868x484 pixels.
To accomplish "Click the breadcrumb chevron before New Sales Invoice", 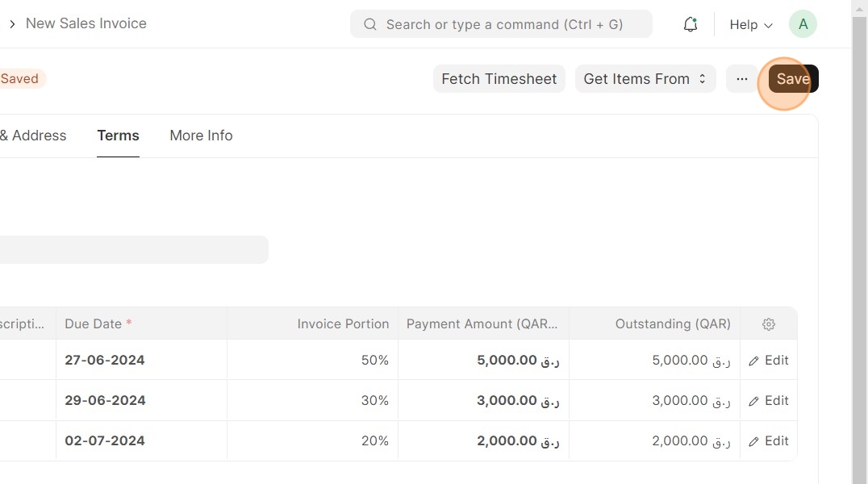I will tap(12, 24).
